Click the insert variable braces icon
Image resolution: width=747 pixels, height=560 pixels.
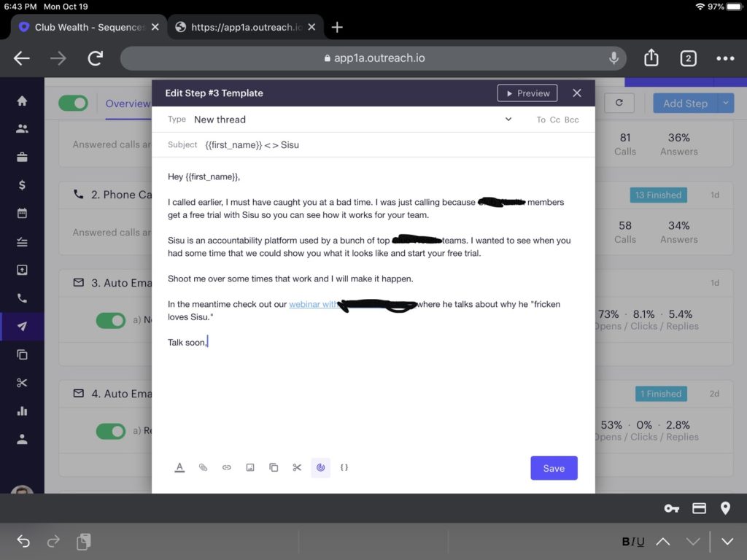[344, 467]
